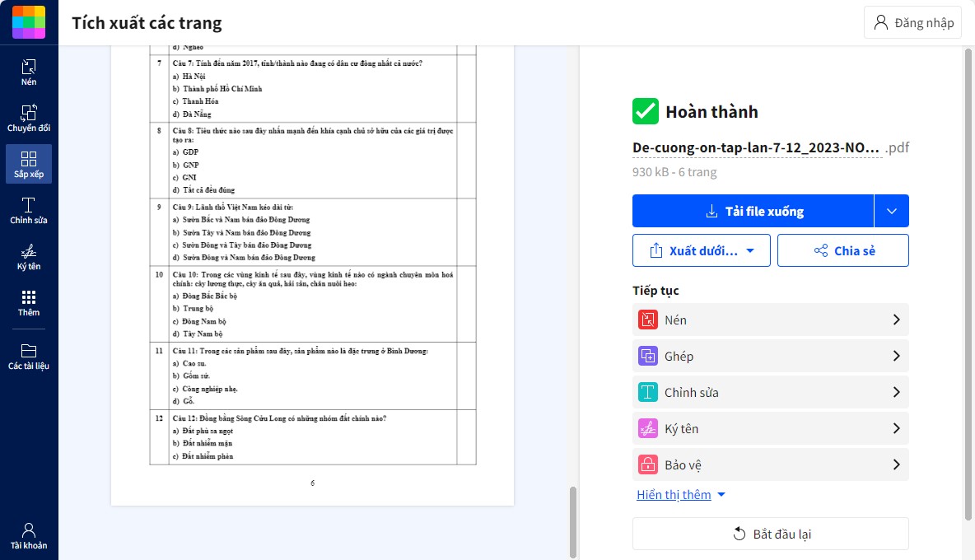Click the Tải file xuống download button

pyautogui.click(x=753, y=211)
